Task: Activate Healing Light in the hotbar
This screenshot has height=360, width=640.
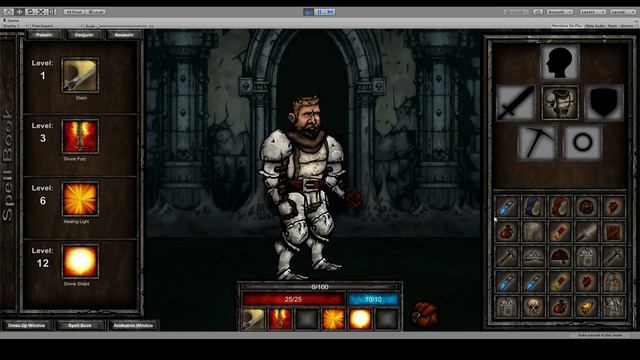Action: 333,319
